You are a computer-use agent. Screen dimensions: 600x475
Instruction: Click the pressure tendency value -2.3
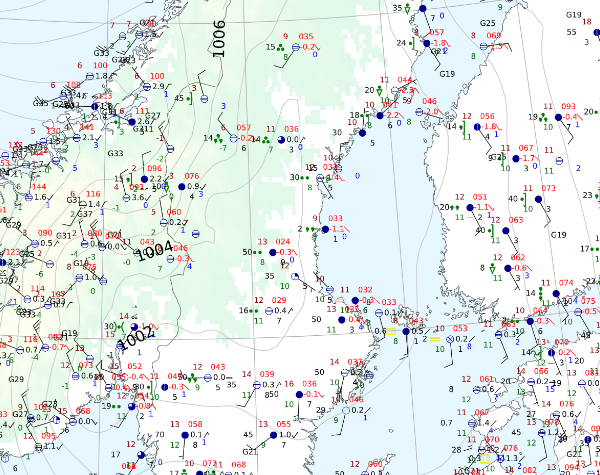coord(406,90)
